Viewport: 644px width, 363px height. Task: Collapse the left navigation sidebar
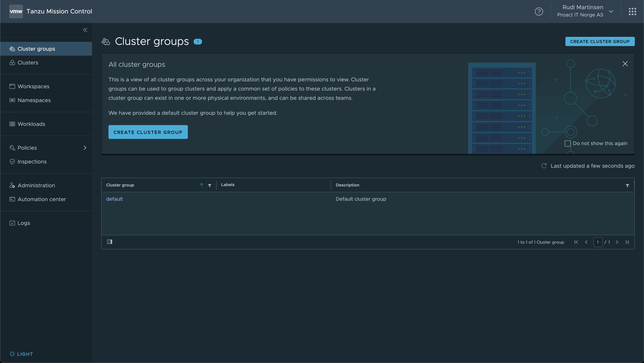point(85,30)
